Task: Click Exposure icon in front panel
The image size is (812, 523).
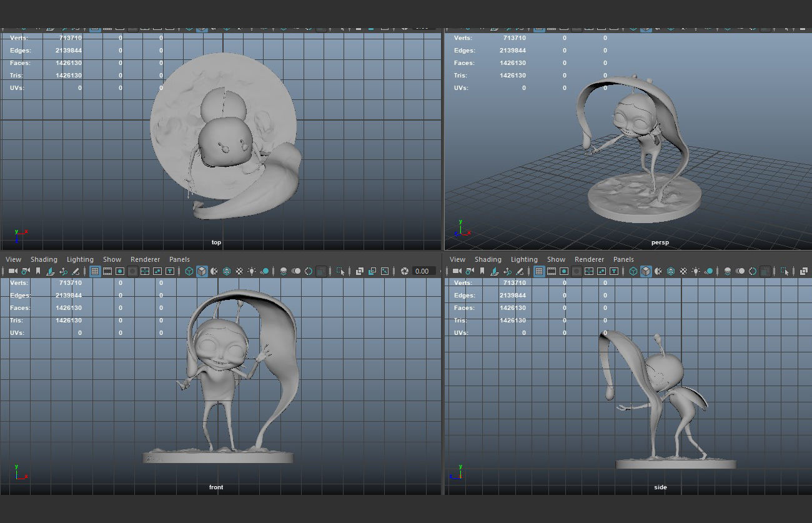Action: point(405,271)
